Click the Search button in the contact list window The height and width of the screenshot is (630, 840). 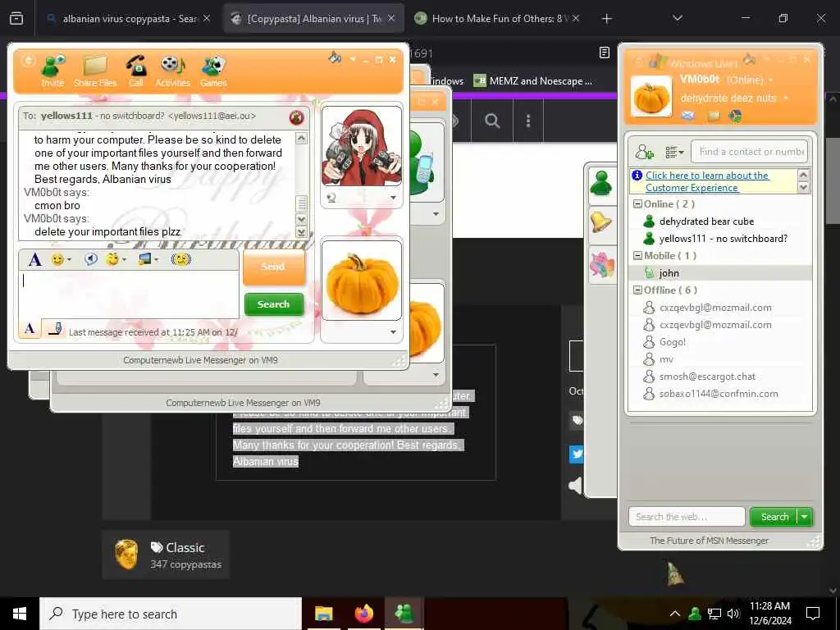pyautogui.click(x=774, y=517)
